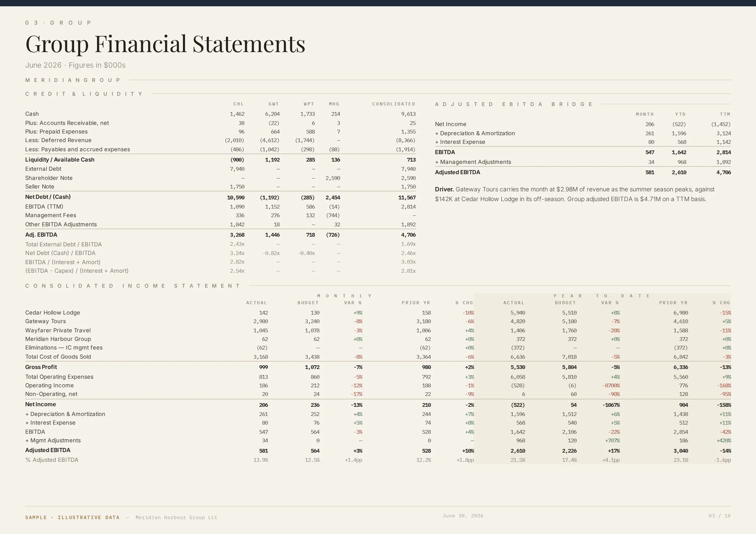Click the Adjusted EBITDA Bridge heading
This screenshot has width=756, height=534.
tap(514, 104)
